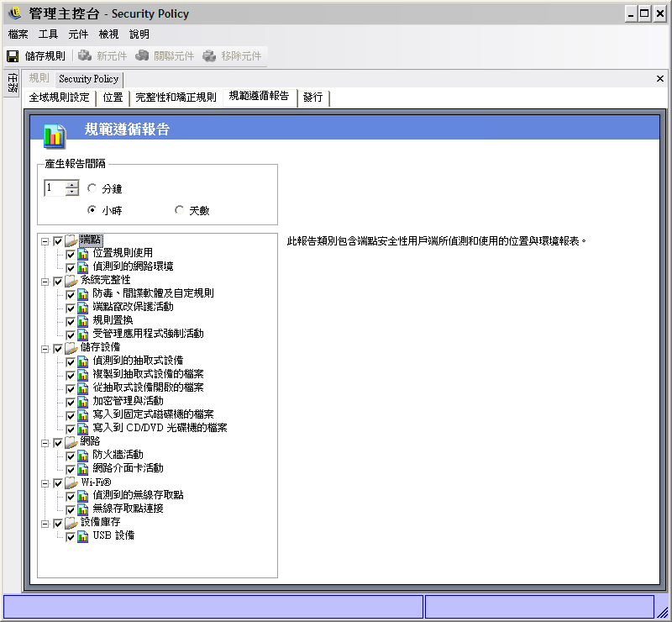Click the Wi-Fi® folder icon
This screenshot has height=622, width=672.
pos(71,483)
